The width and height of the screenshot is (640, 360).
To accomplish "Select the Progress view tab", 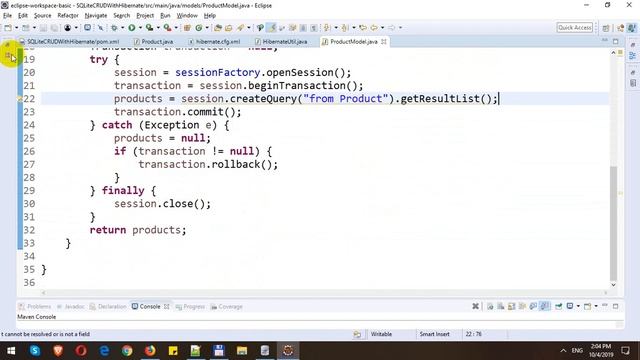I will [190, 307].
